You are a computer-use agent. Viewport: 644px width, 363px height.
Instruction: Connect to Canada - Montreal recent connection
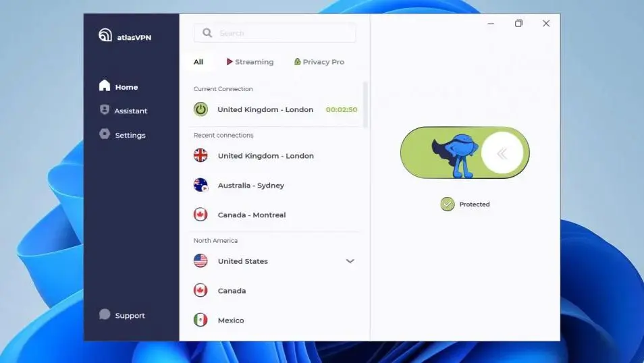click(x=252, y=215)
